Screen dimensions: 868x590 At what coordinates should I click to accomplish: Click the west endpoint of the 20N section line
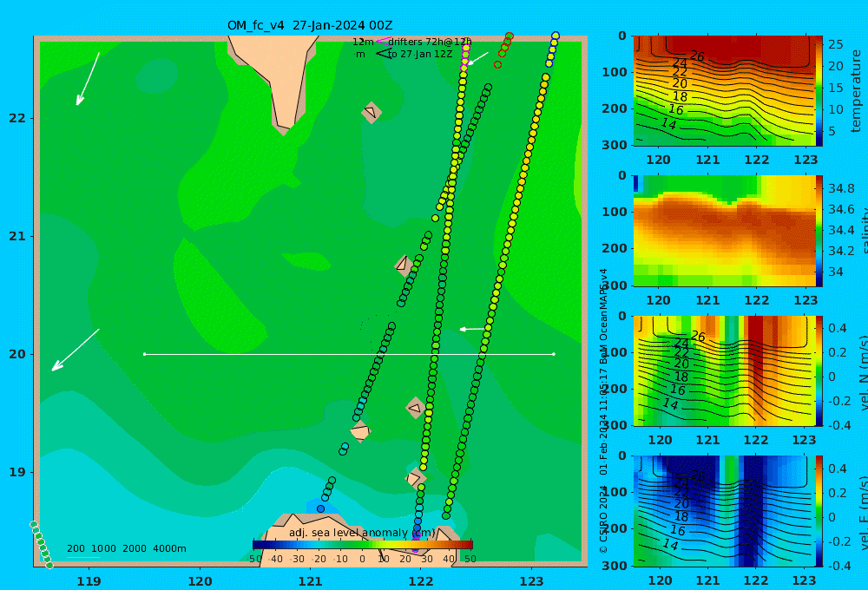click(x=144, y=354)
